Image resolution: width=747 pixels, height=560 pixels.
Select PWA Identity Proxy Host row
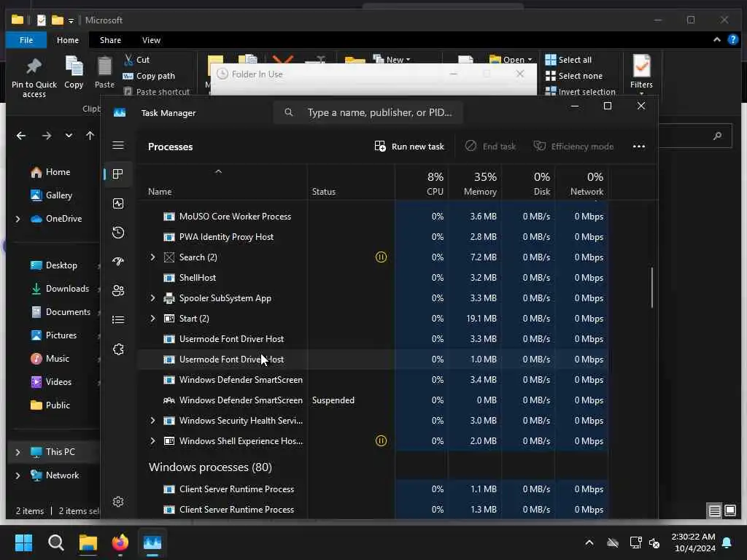[x=373, y=237]
